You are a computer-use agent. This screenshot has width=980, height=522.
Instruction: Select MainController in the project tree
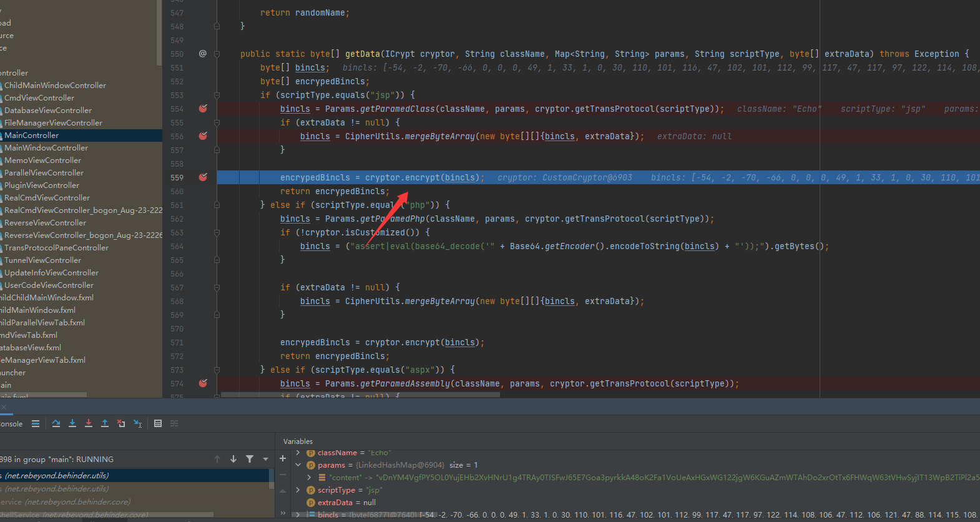coord(32,135)
